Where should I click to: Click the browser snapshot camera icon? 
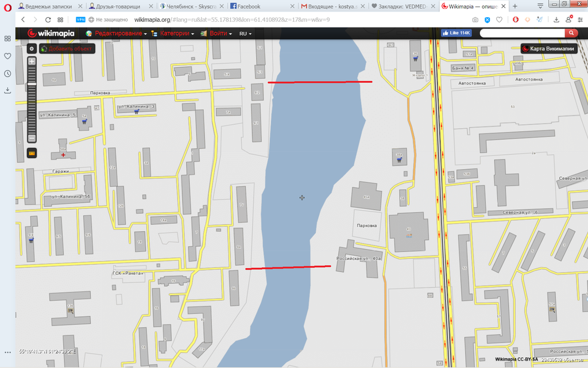pos(475,20)
